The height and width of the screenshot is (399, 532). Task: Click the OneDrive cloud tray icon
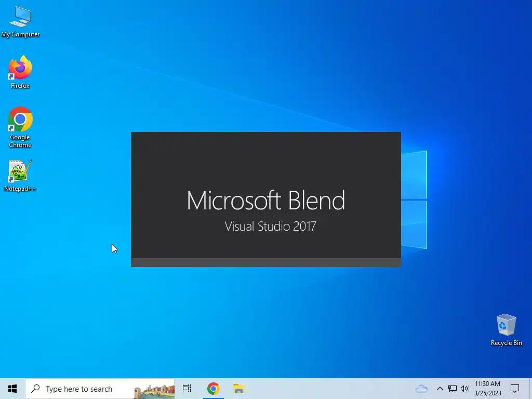click(421, 389)
